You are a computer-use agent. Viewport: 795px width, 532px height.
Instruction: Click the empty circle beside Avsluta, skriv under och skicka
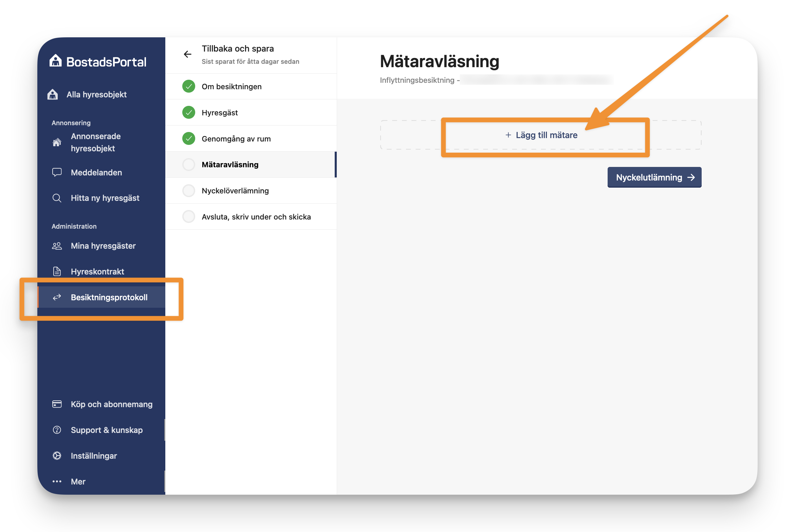189,216
